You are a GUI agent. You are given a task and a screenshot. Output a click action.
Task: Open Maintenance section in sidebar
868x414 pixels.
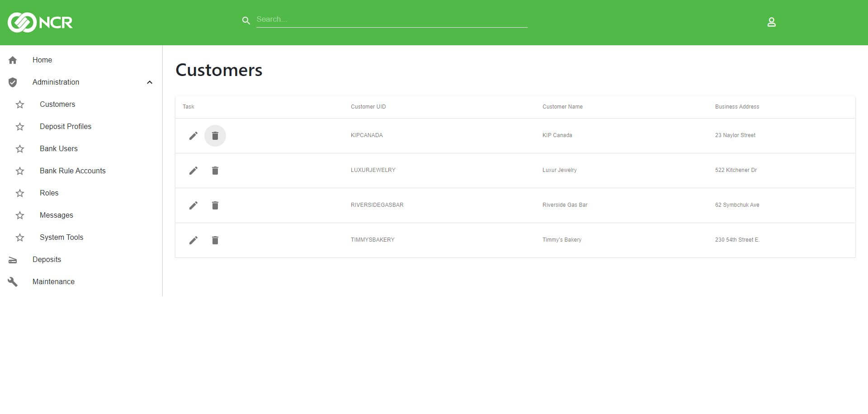pos(53,281)
